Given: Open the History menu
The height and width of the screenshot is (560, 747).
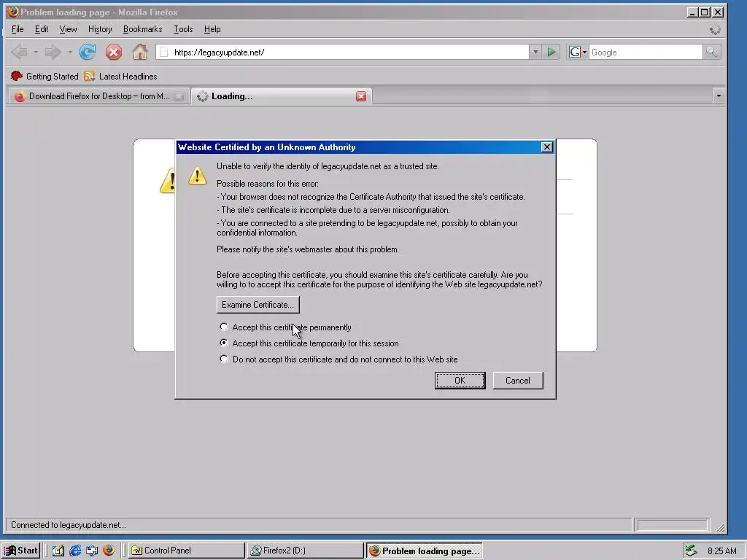Looking at the screenshot, I should [x=100, y=29].
